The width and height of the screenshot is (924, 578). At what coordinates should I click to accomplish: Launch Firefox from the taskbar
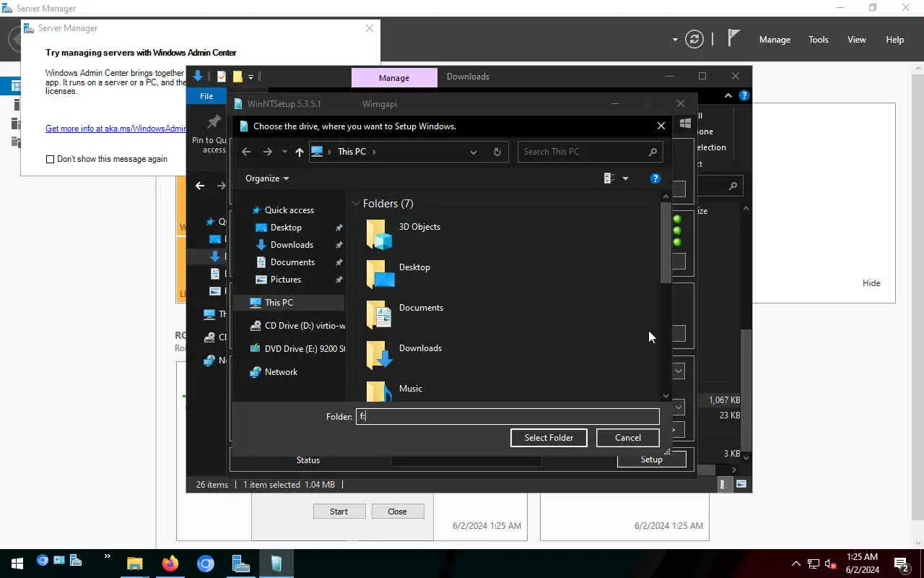point(170,564)
